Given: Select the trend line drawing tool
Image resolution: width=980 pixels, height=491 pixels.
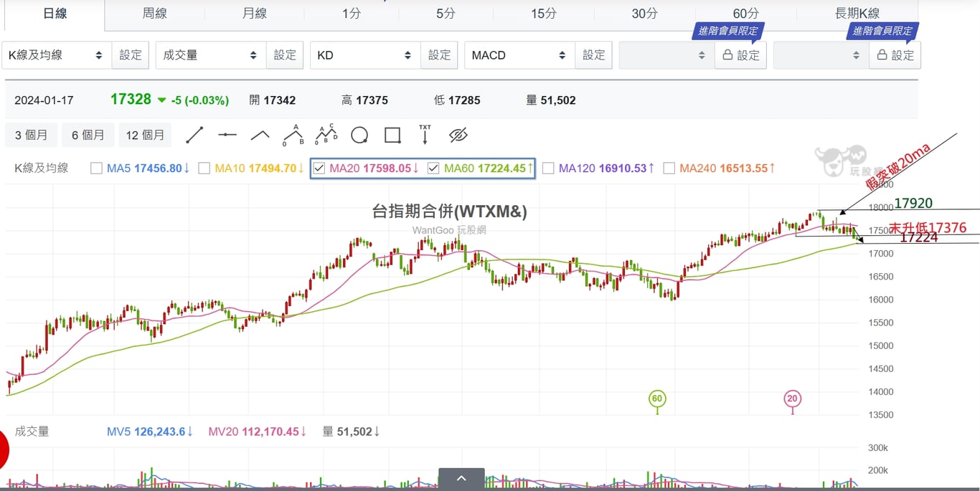Looking at the screenshot, I should [x=194, y=135].
